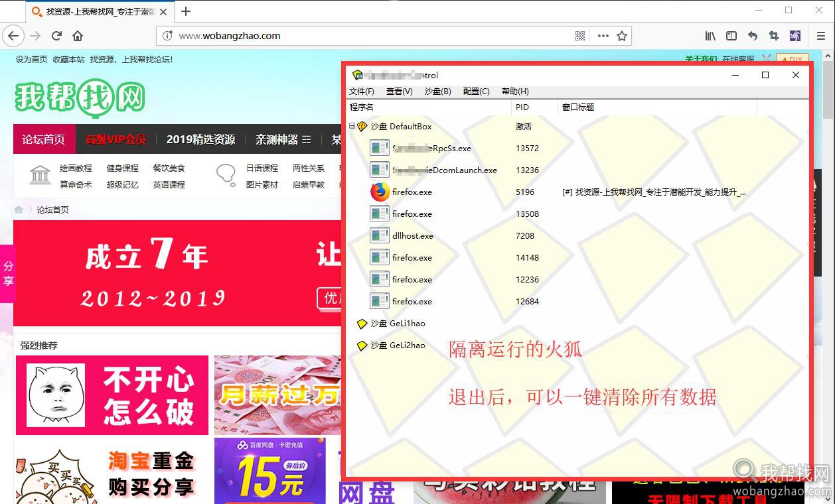Screen dimensions: 835x504
Task: Select process row with PID 13236
Action: pyautogui.click(x=577, y=170)
